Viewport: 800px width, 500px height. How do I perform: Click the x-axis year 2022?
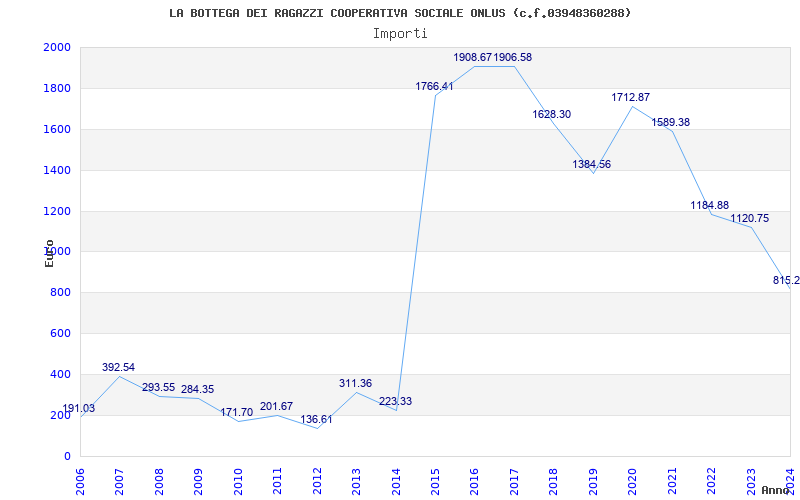tap(712, 481)
